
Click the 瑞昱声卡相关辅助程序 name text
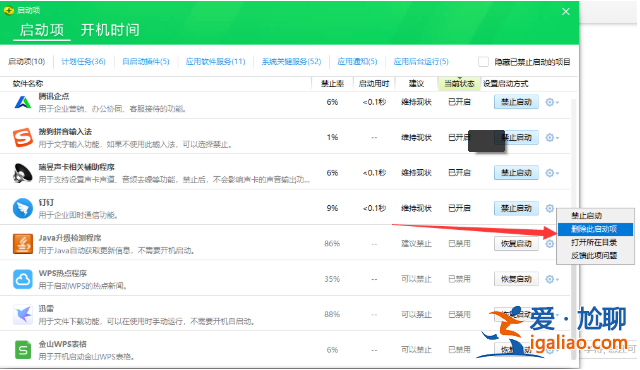tap(76, 167)
